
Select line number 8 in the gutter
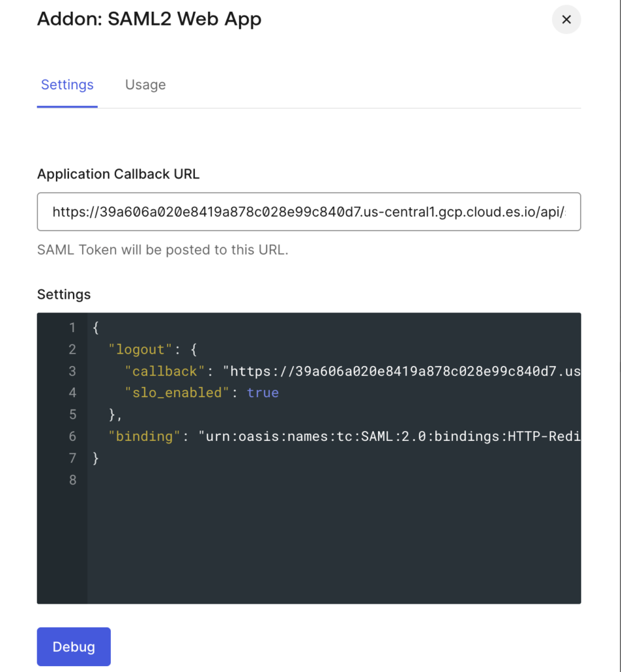72,480
